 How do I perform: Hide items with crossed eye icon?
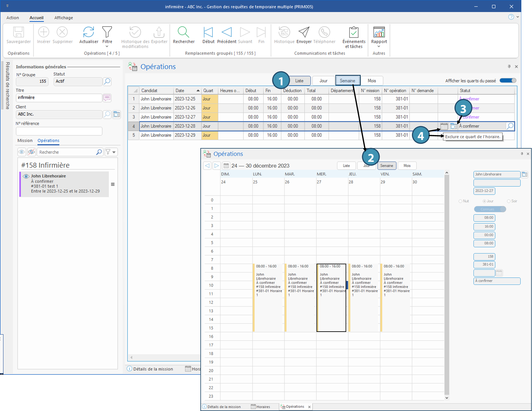point(32,152)
